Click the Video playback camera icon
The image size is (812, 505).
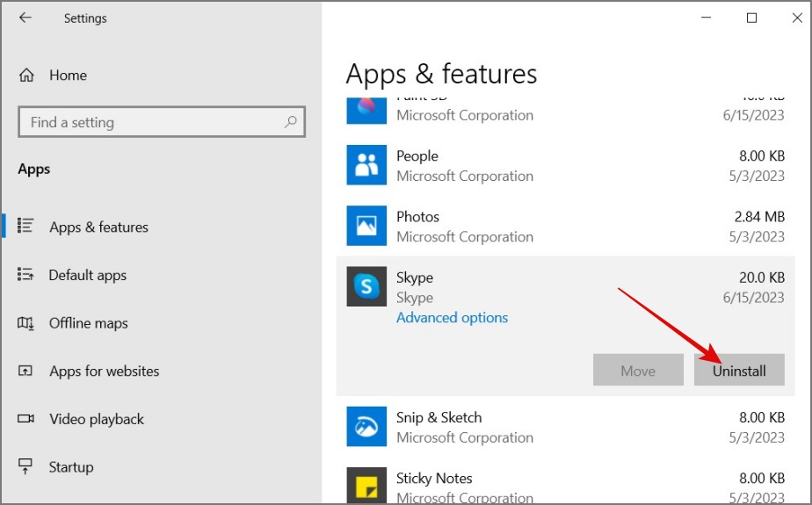pyautogui.click(x=25, y=418)
